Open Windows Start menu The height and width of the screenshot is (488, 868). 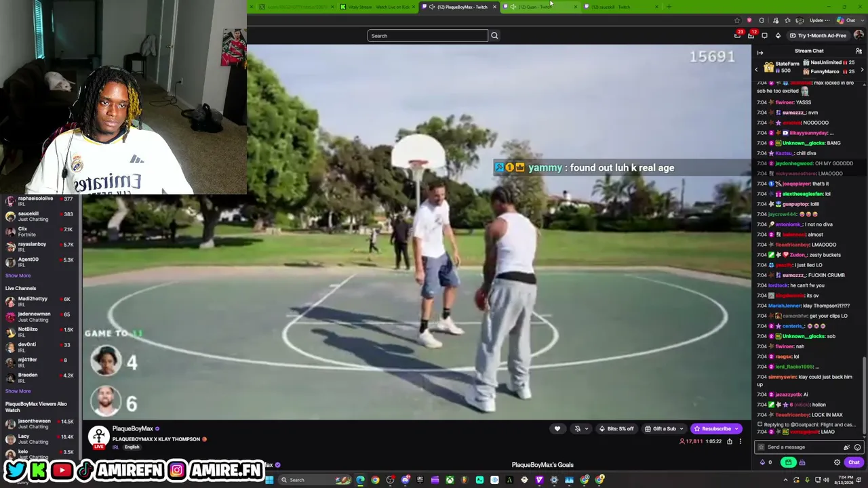(269, 480)
